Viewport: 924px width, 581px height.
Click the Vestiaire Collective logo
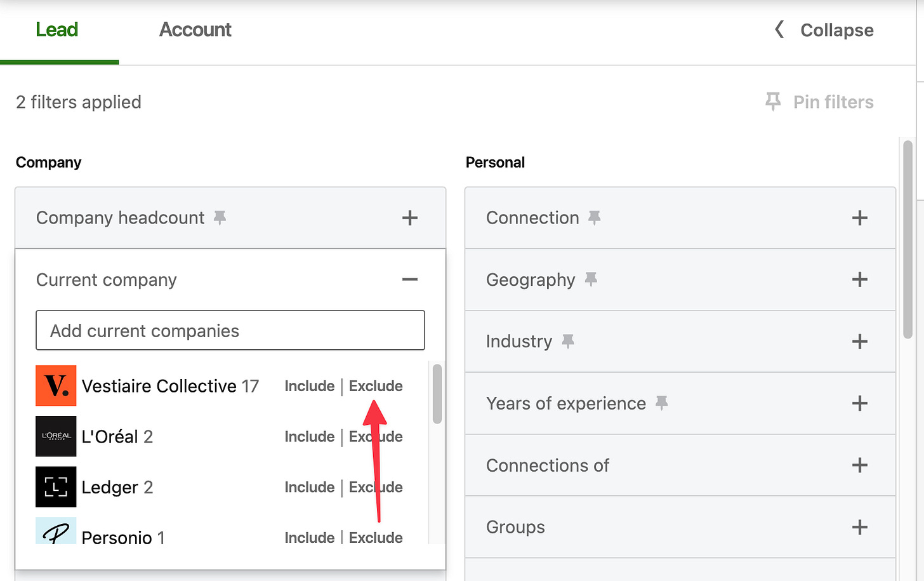tap(56, 385)
